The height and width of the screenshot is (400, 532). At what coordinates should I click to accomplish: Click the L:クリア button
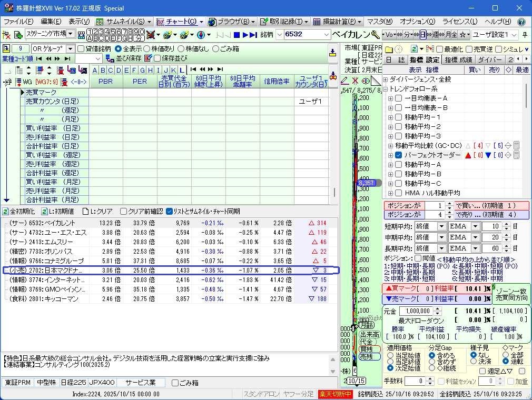(x=97, y=211)
